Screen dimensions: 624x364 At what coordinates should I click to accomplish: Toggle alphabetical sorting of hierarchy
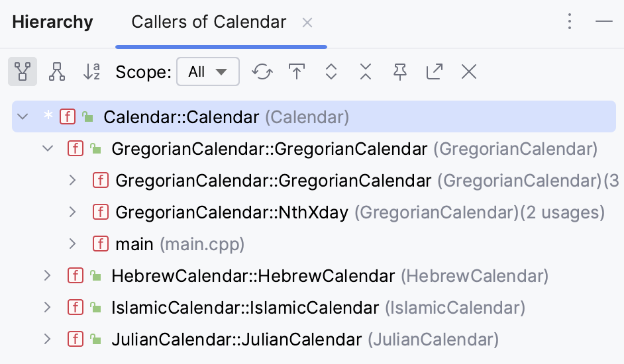click(x=91, y=71)
